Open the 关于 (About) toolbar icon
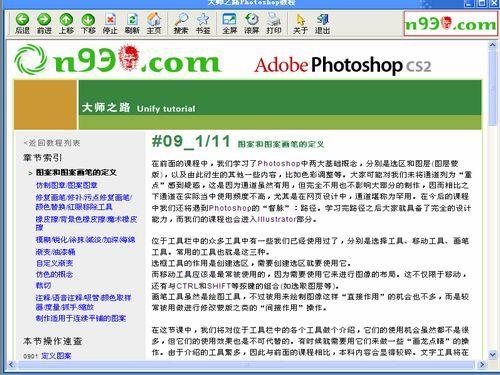 pos(300,23)
